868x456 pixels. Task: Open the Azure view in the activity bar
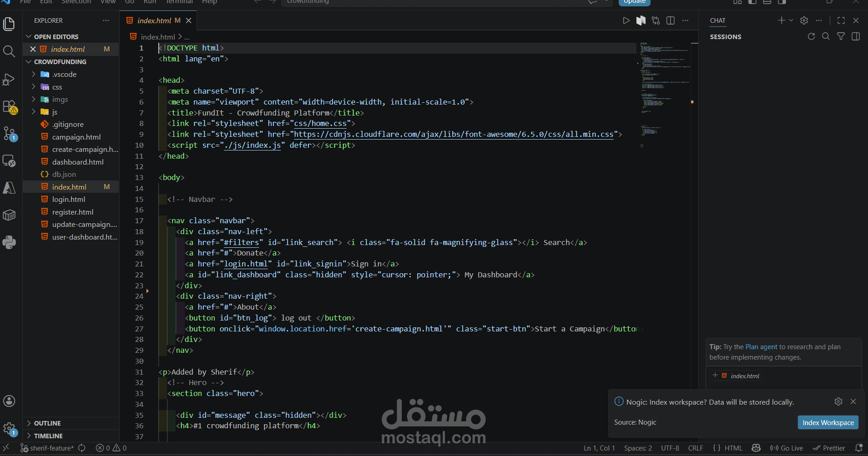9,188
